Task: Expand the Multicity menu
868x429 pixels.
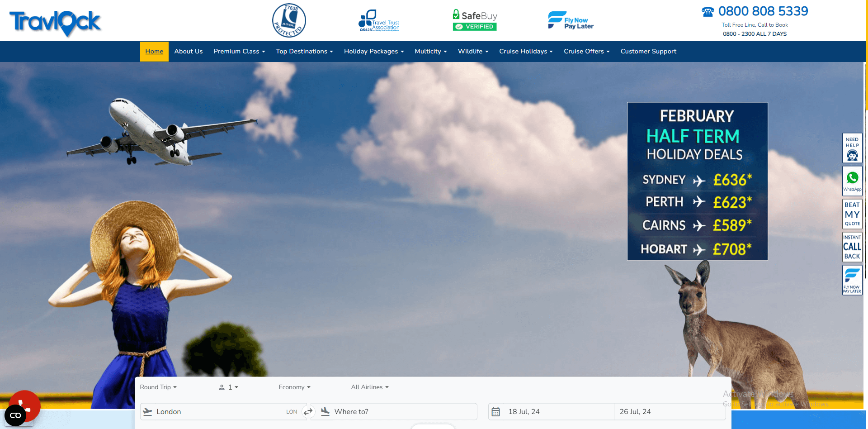Action: pyautogui.click(x=431, y=52)
